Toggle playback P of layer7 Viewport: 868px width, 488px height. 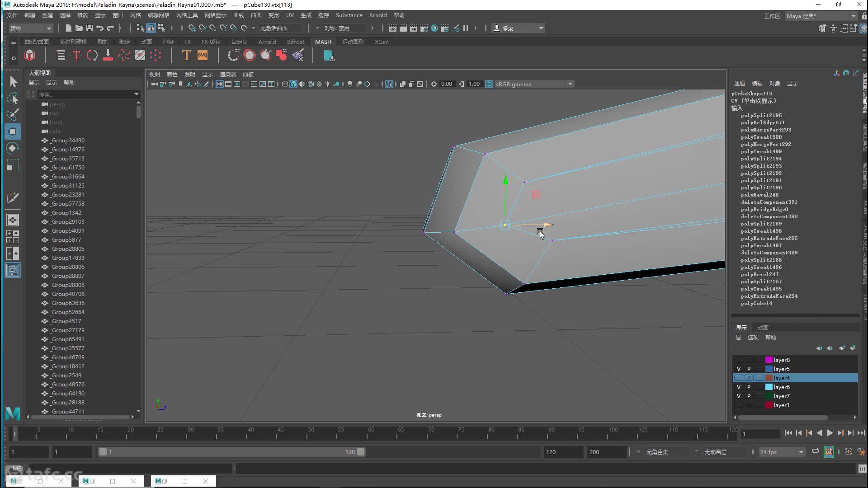pos(749,396)
